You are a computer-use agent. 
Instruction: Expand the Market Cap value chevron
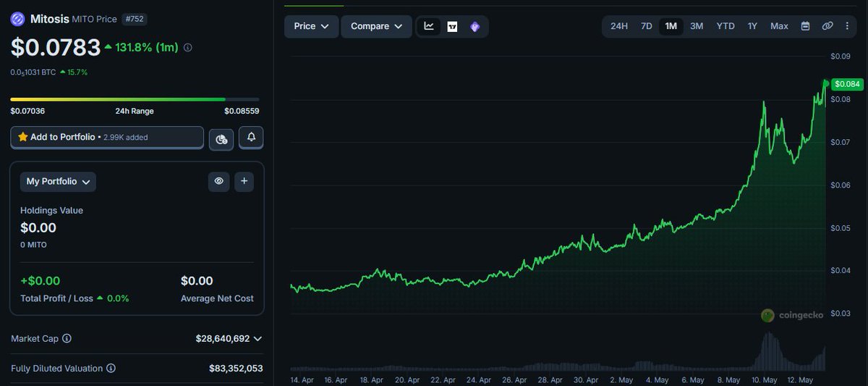point(258,338)
